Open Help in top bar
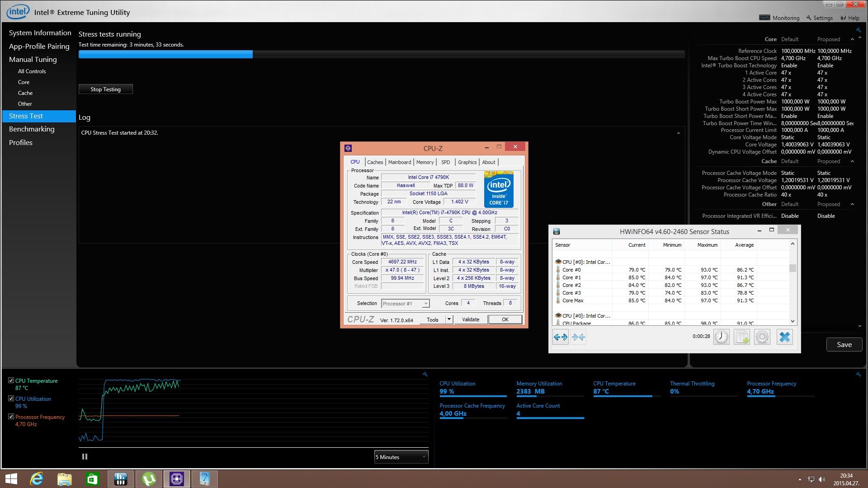 [850, 18]
